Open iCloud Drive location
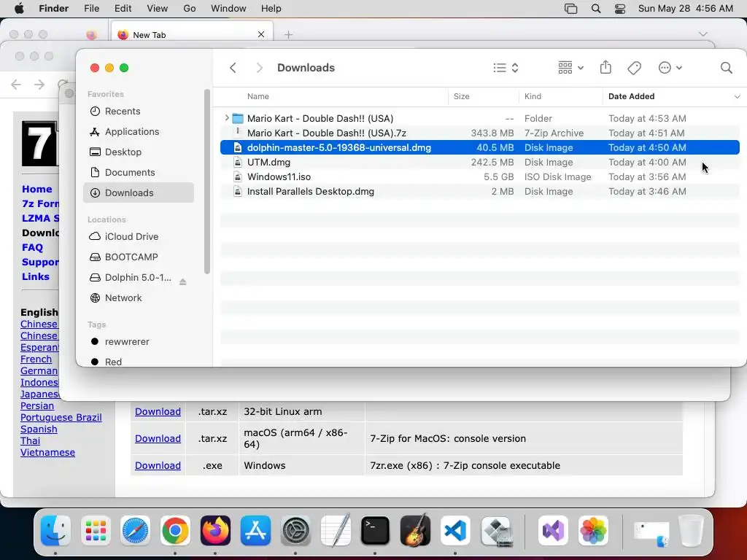747x560 pixels. tap(139, 237)
